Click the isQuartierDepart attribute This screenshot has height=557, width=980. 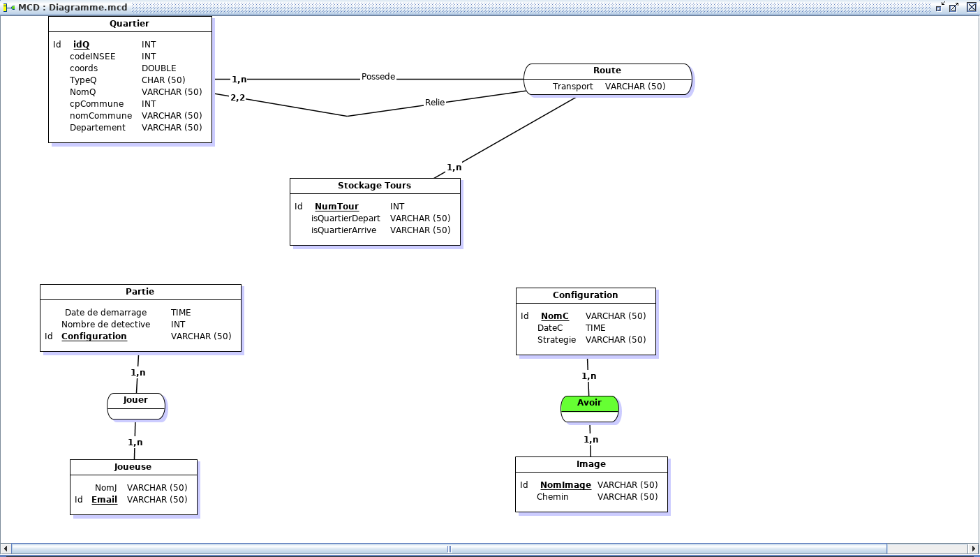pyautogui.click(x=346, y=218)
